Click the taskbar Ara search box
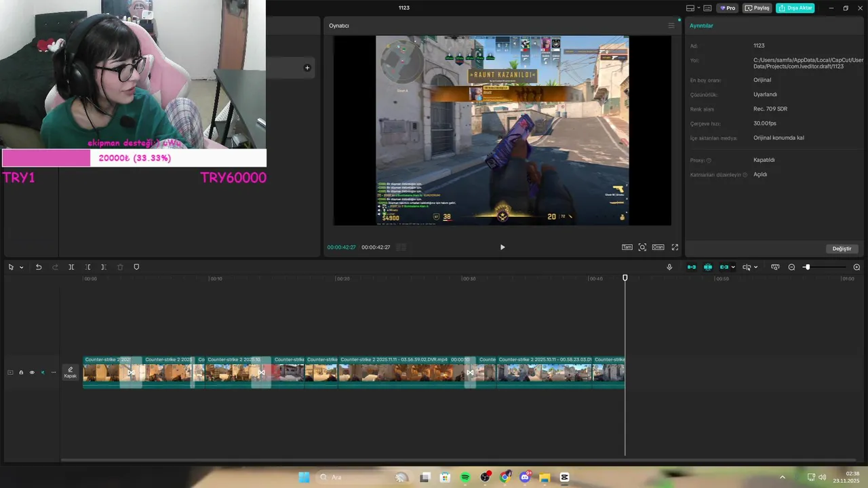This screenshot has height=488, width=868. pyautogui.click(x=363, y=477)
